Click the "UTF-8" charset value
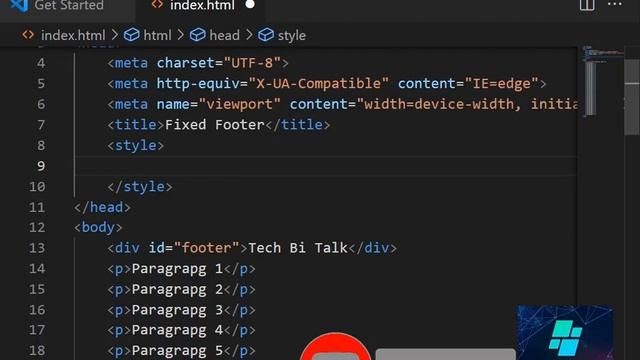640x360 pixels. (252, 63)
